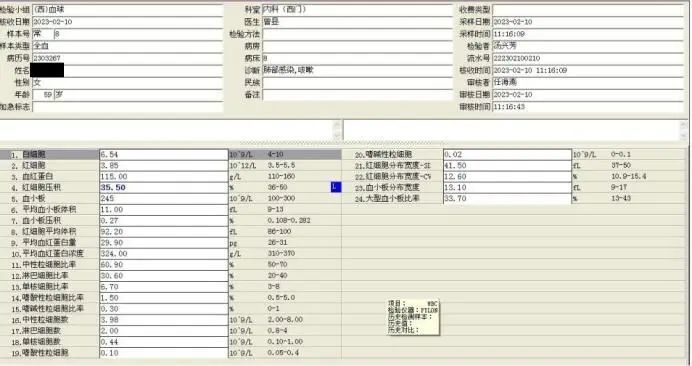Click the row label 1. 白细胞
This screenshot has width=692, height=366.
[x=29, y=155]
